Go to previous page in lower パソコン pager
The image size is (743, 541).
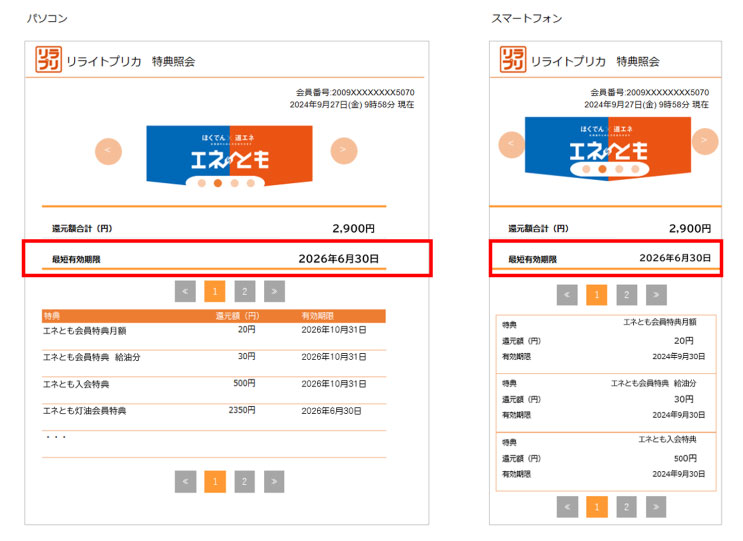[x=185, y=482]
